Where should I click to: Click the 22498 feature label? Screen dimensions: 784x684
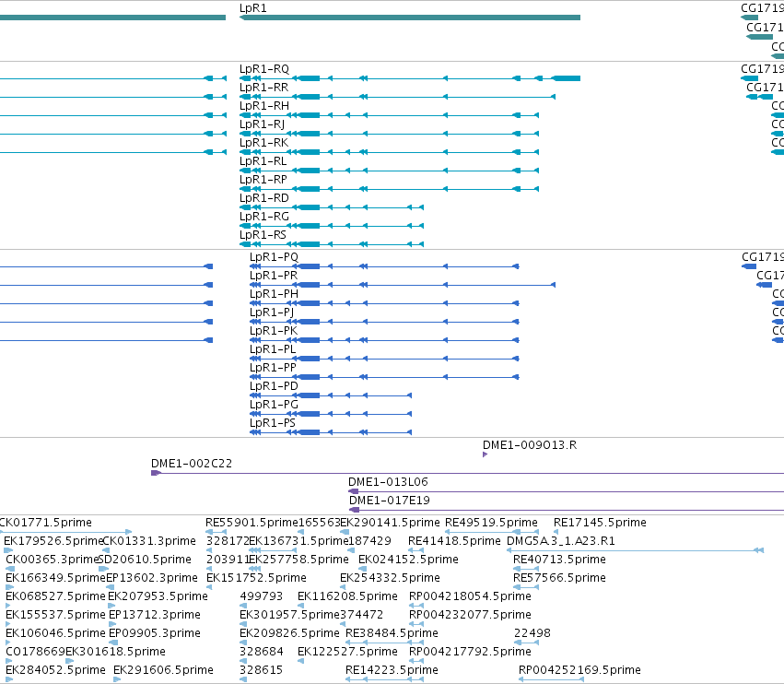[x=532, y=633]
